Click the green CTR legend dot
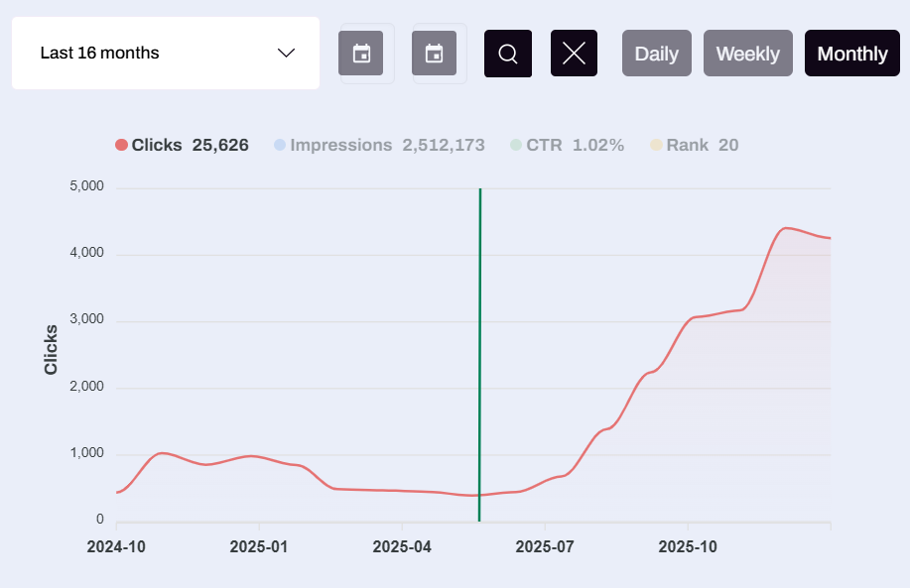This screenshot has width=910, height=588. (x=516, y=145)
